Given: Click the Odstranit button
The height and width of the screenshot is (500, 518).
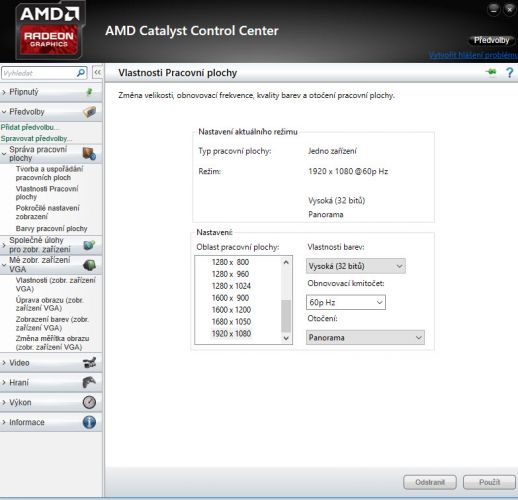Looking at the screenshot, I should (x=430, y=482).
